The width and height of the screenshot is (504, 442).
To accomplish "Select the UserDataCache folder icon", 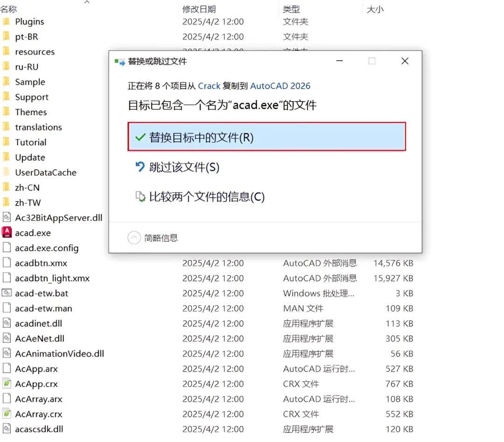I will [7, 172].
